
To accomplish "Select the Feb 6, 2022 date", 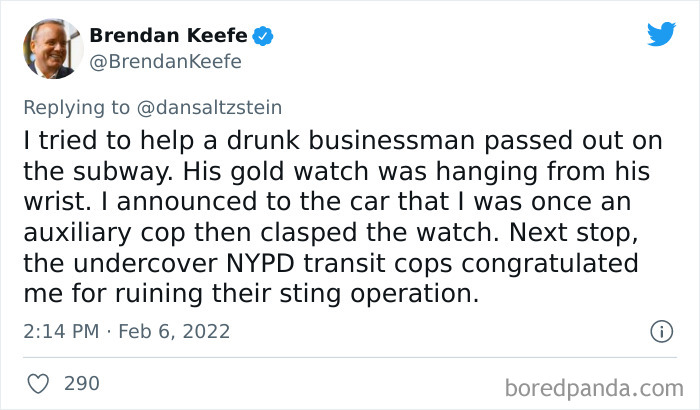I will coord(174,331).
